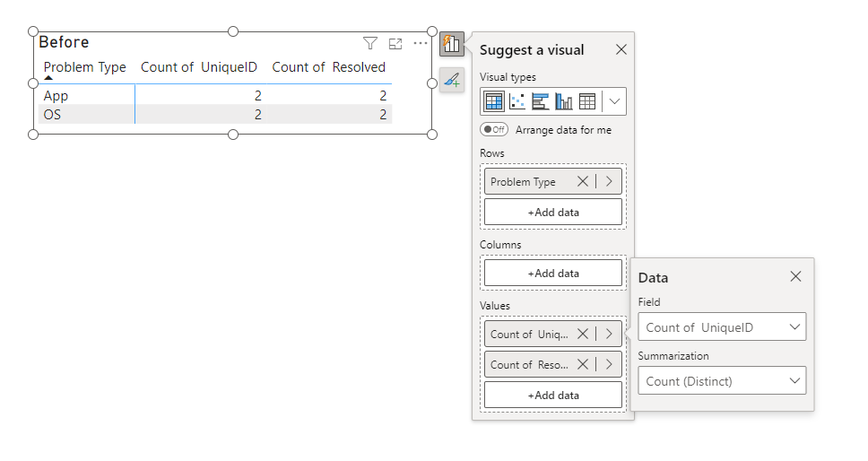Click the Before visual title

(x=64, y=42)
